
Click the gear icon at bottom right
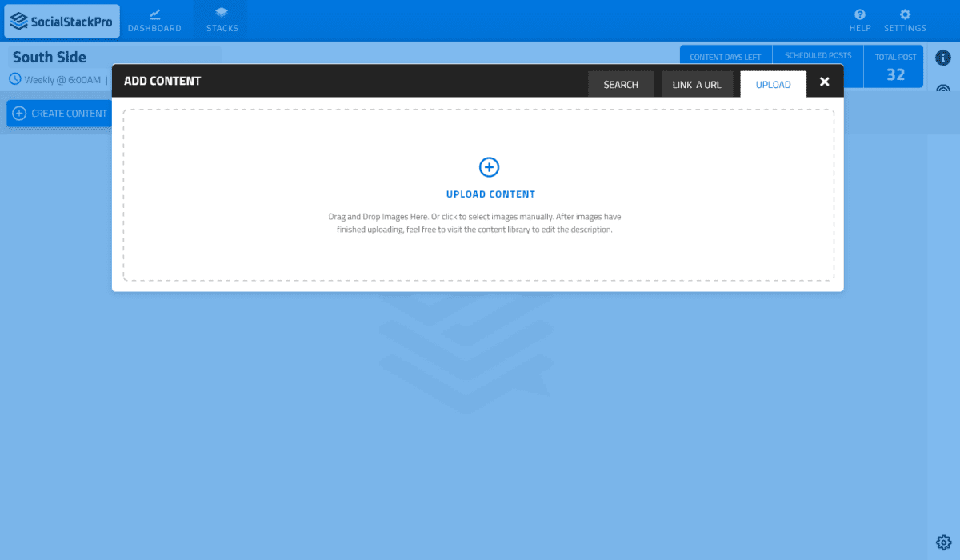943,542
